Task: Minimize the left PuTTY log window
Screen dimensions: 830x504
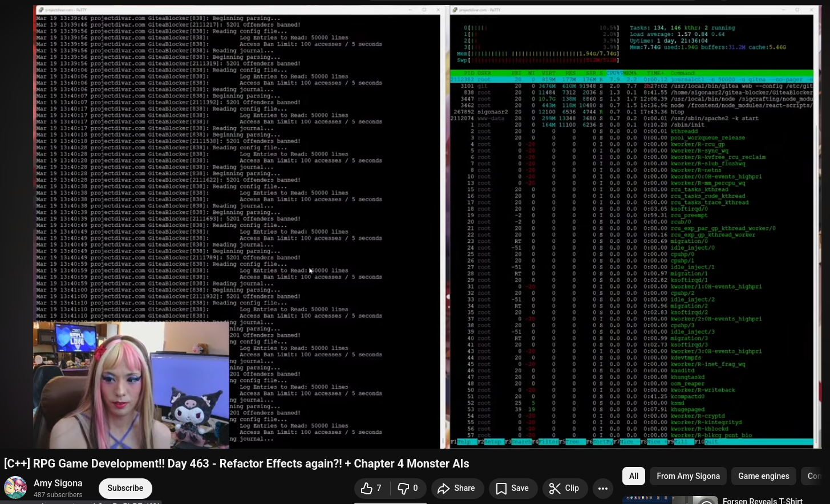Action: coord(411,10)
